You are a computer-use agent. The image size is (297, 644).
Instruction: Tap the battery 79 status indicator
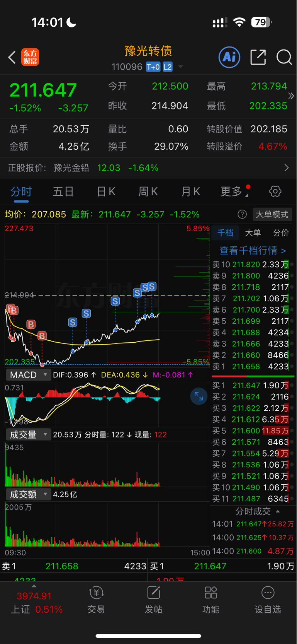(x=261, y=22)
